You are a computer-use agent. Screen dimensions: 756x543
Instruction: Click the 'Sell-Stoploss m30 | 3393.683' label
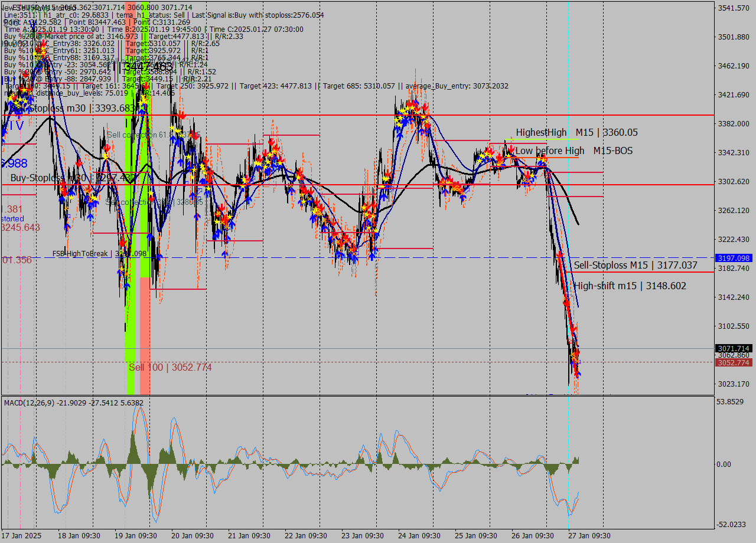click(x=74, y=109)
